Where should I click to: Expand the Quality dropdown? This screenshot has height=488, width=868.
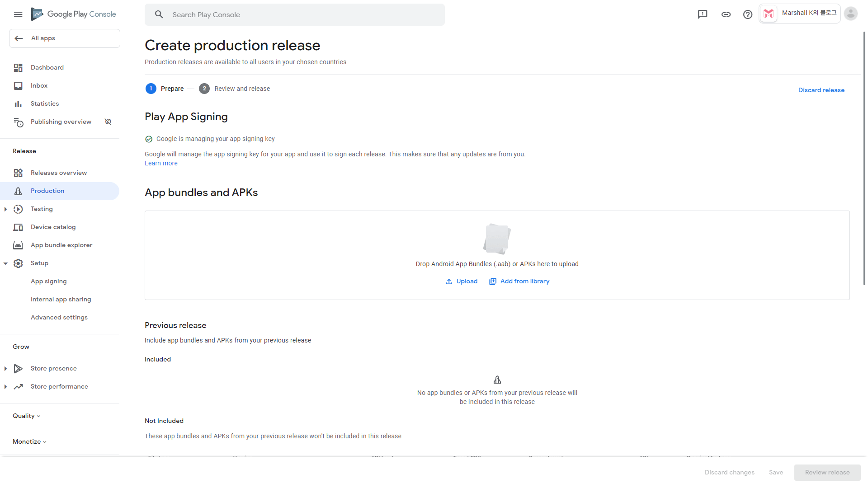pyautogui.click(x=27, y=416)
